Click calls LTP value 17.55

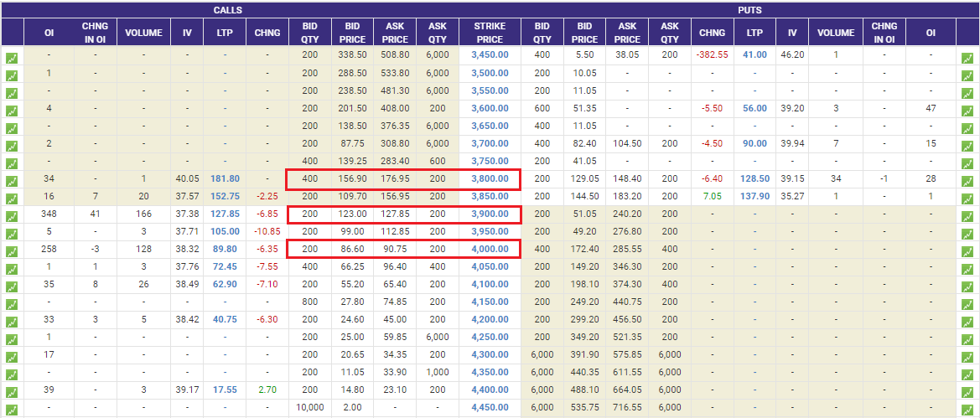[x=226, y=390]
